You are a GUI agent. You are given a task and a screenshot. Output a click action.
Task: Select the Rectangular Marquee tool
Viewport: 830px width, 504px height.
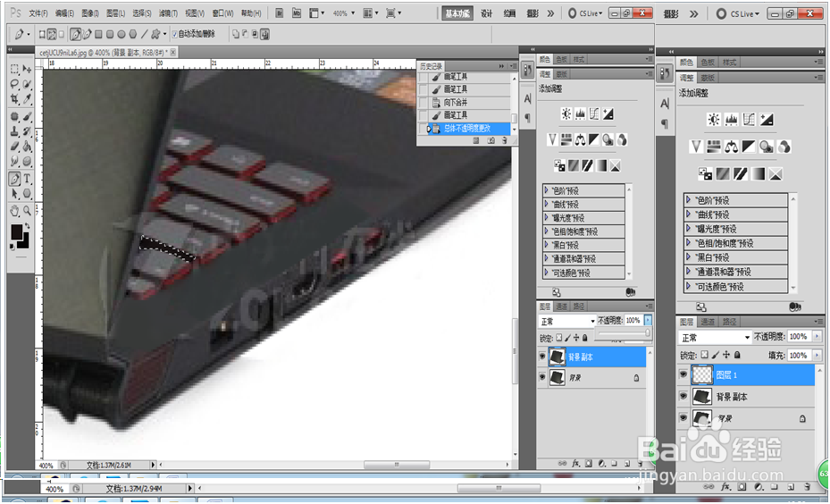click(x=14, y=69)
